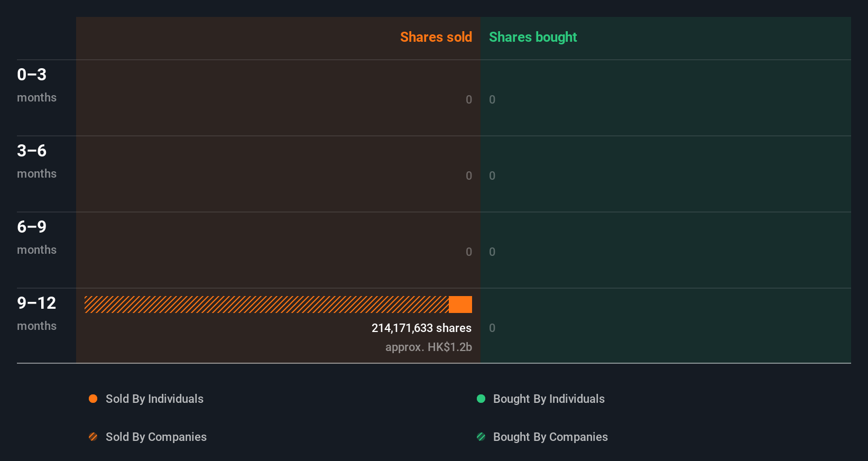Click the shares bought zero in 9–12 months

click(492, 328)
